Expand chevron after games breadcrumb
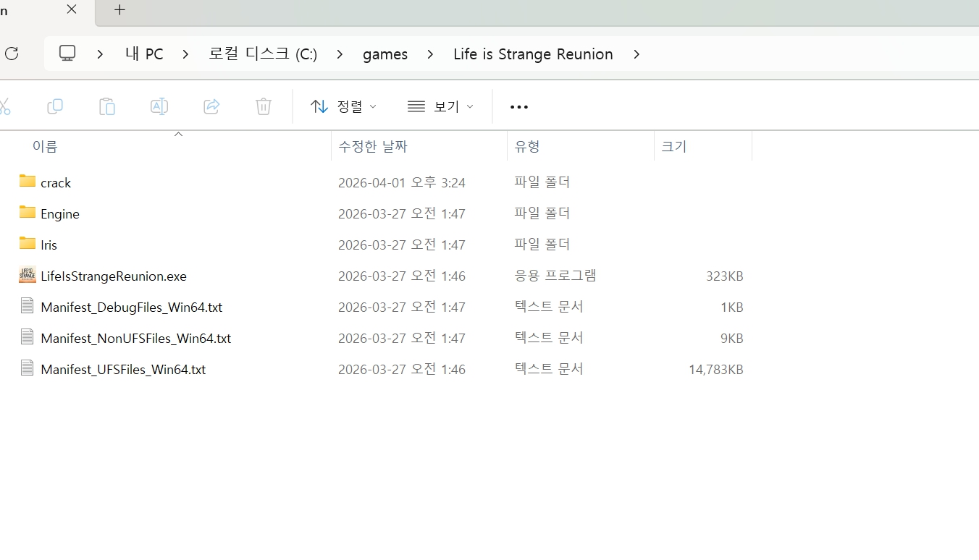 point(431,54)
